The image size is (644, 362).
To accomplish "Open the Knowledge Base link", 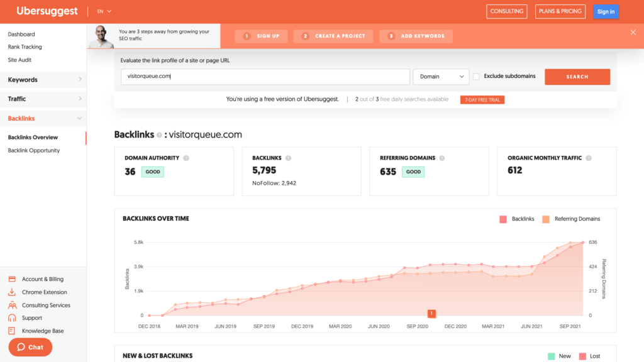I will [x=43, y=331].
